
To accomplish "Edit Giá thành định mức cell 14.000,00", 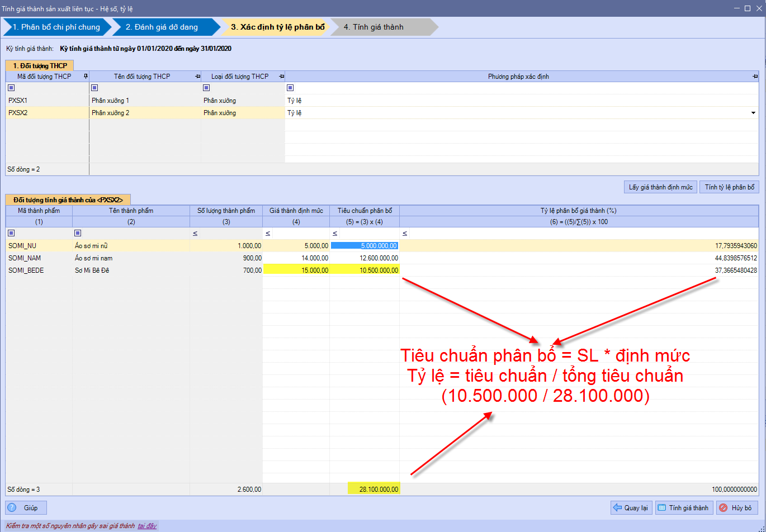I will point(296,258).
